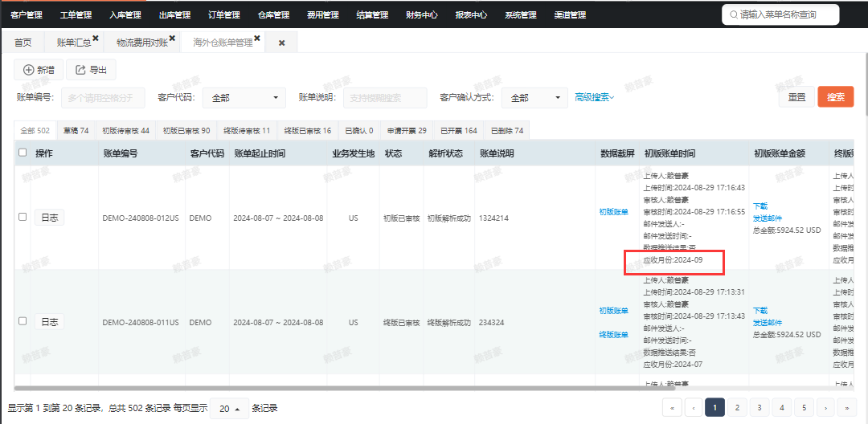Image resolution: width=868 pixels, height=424 pixels.
Task: Check the row DEMO-240808-012US checkbox
Action: (23, 218)
